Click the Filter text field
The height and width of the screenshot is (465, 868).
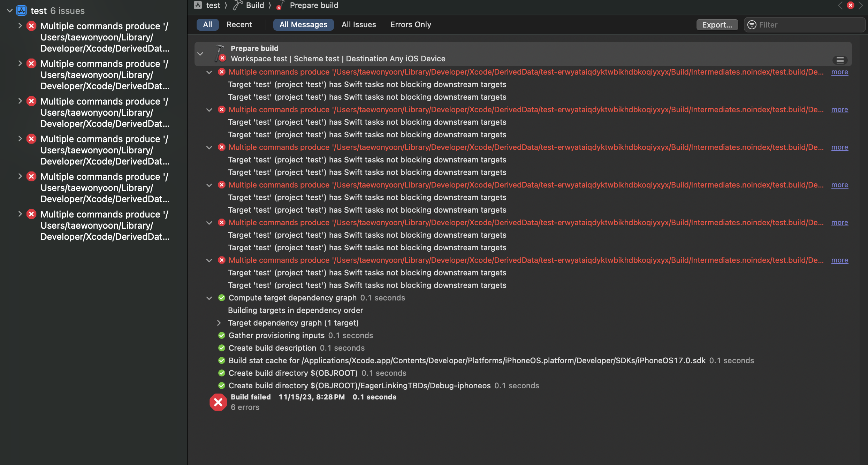pos(805,25)
